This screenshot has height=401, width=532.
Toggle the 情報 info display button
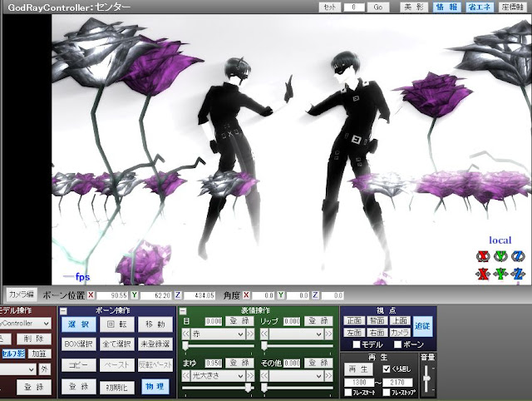click(447, 7)
